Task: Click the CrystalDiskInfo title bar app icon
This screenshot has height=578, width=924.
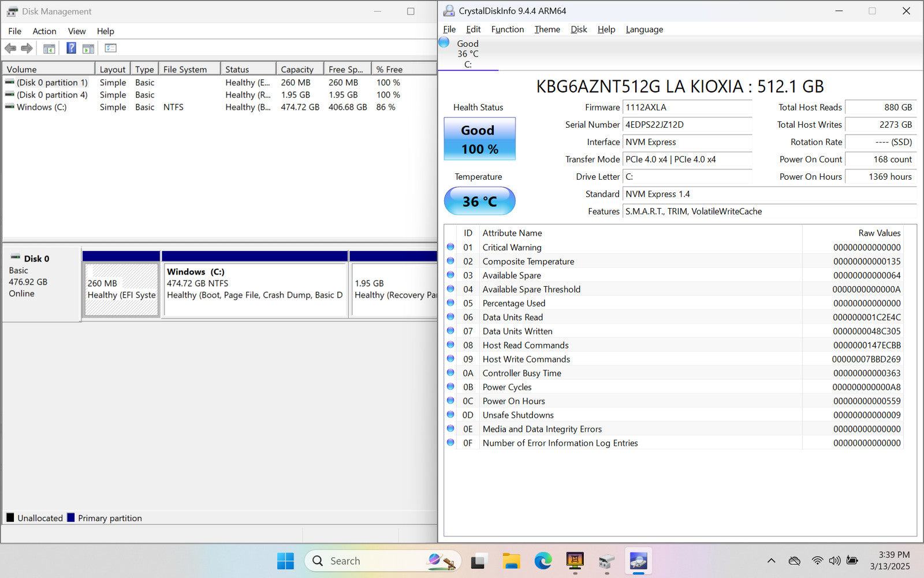Action: (x=449, y=11)
